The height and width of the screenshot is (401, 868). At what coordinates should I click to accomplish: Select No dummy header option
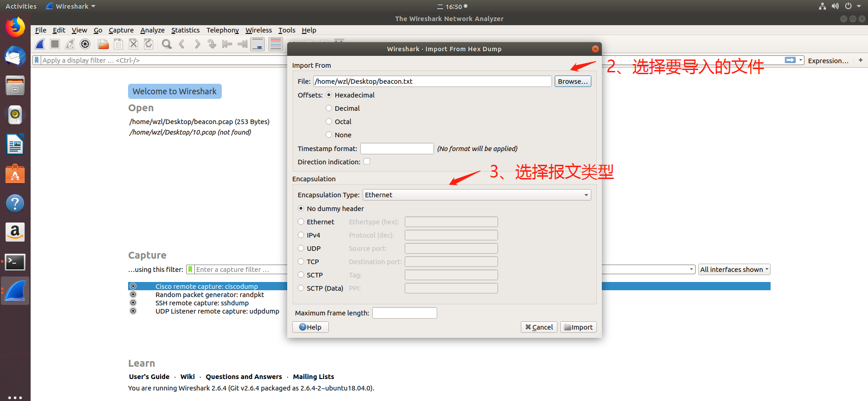point(301,208)
